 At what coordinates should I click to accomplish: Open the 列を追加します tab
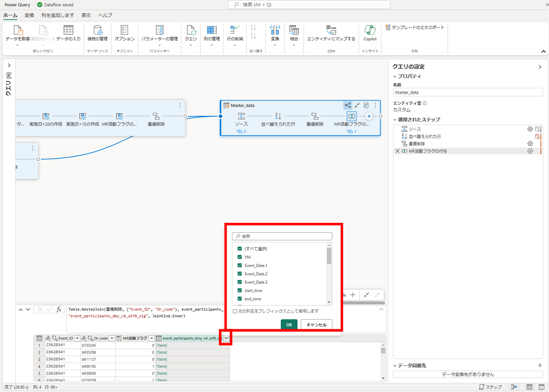coord(58,15)
